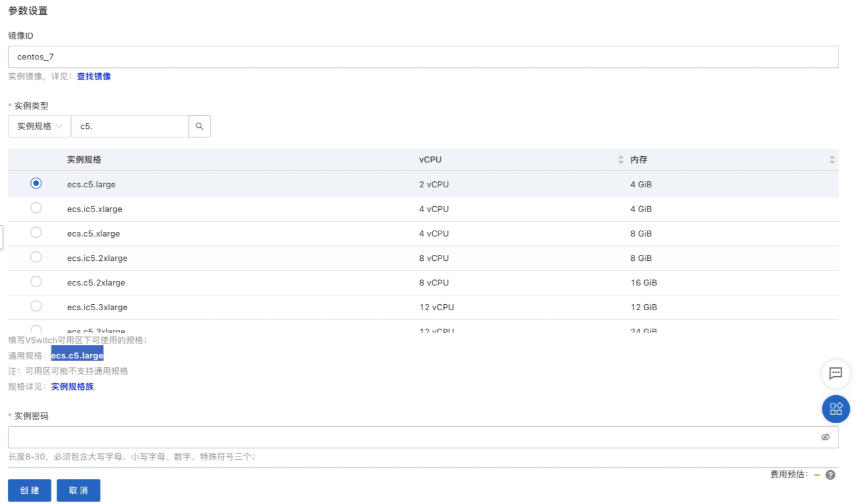Viewport: 857px width, 504px height.
Task: Click the 实例规格 column header
Action: (x=84, y=159)
